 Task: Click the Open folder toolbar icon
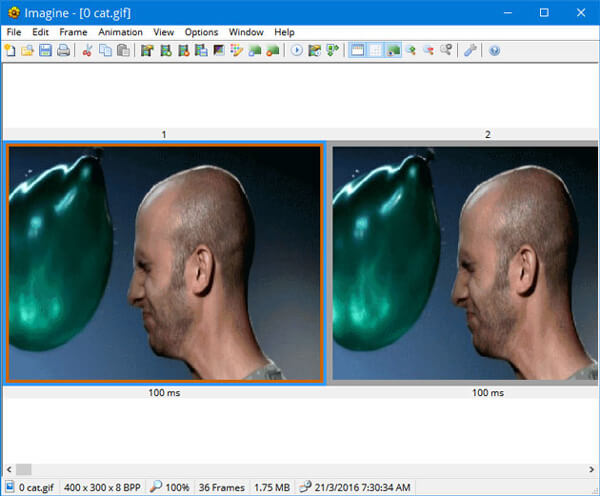(28, 50)
